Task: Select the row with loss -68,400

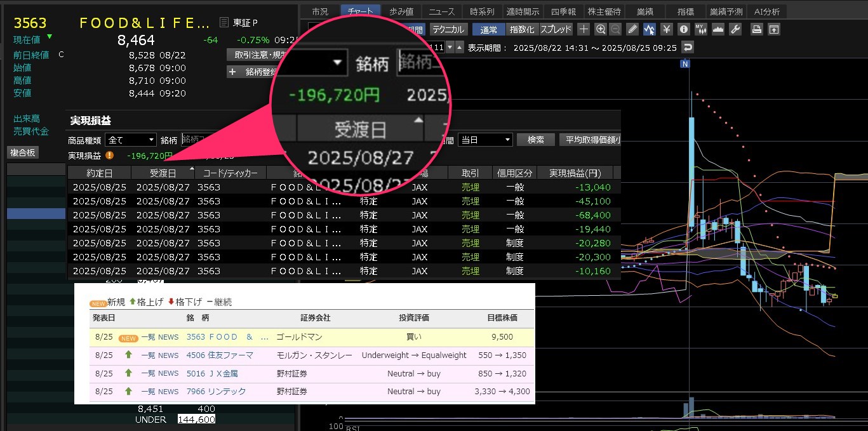Action: pos(344,215)
